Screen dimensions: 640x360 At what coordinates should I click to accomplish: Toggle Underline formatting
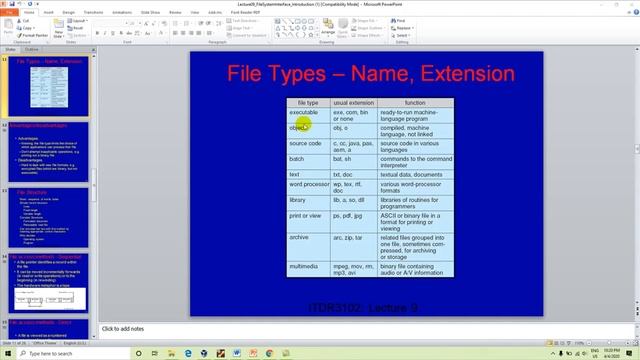113,33
